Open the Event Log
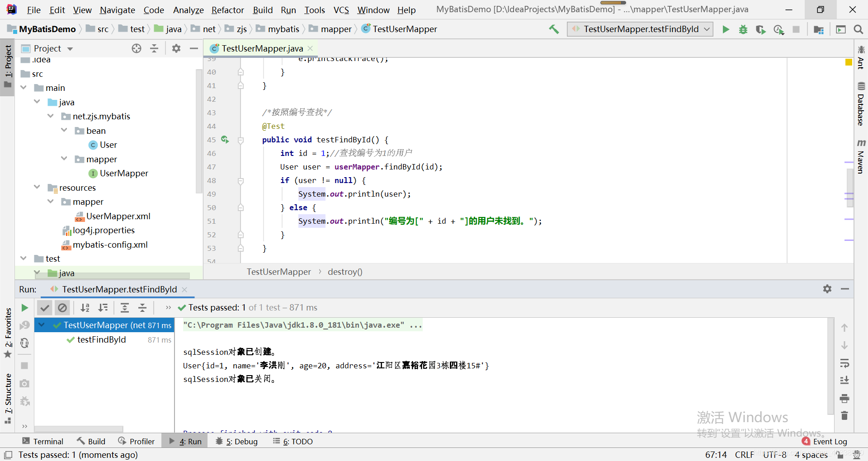The width and height of the screenshot is (868, 461). tap(825, 442)
